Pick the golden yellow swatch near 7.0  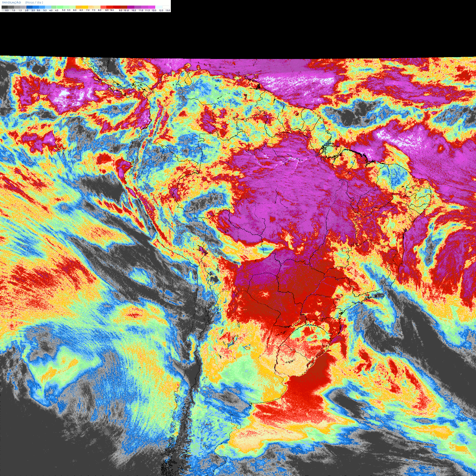click(85, 7)
